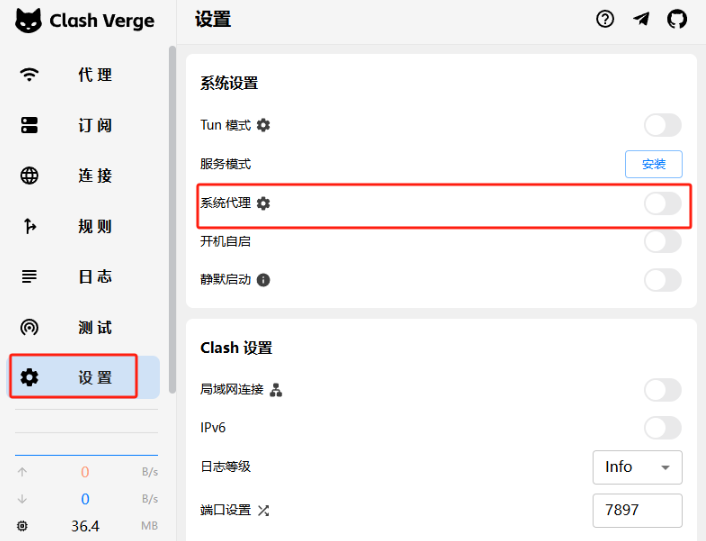Open the gear icon beside 系统代理
The image size is (706, 541).
point(263,203)
